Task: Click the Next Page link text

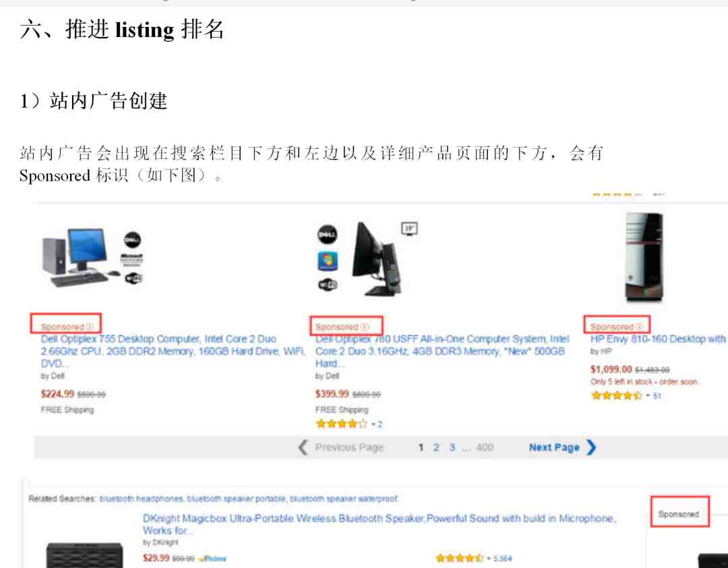Action: tap(554, 447)
